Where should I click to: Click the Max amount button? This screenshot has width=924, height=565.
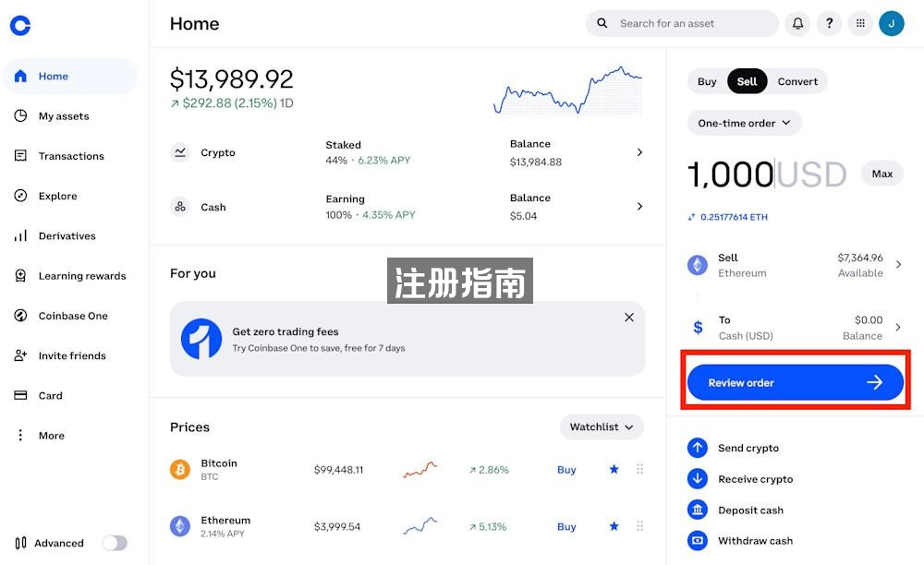click(x=882, y=174)
